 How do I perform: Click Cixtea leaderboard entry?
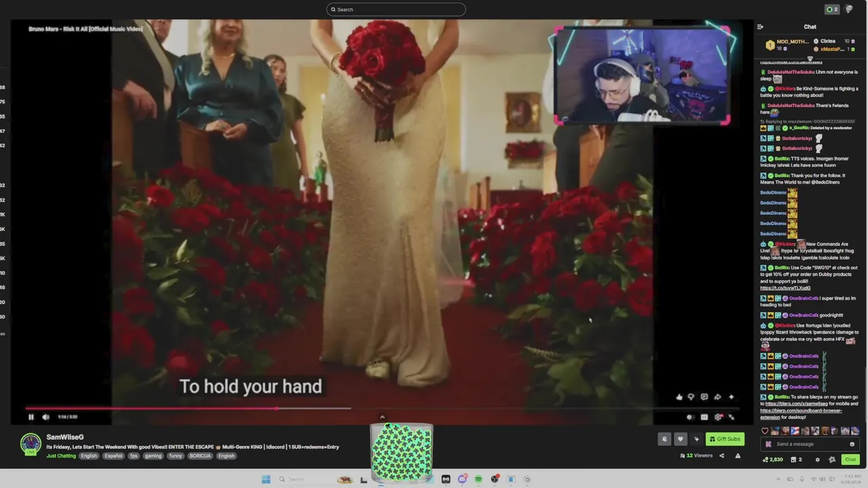834,41
